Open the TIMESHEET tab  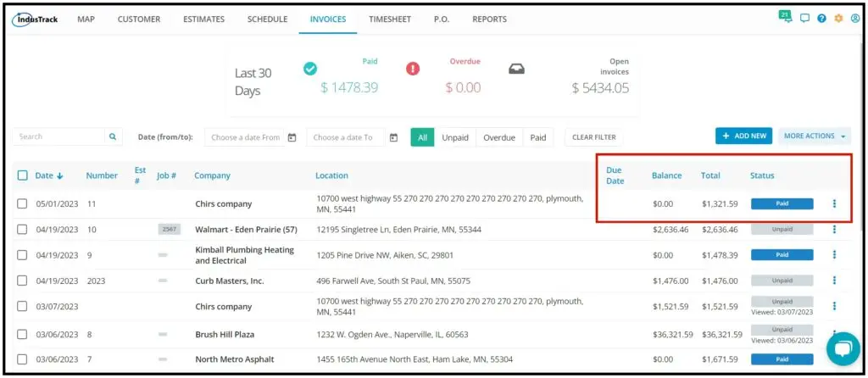(390, 19)
